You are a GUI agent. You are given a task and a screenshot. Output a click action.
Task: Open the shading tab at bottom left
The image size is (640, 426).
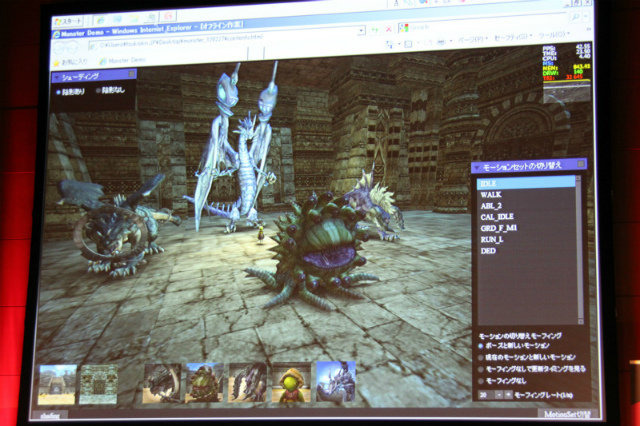pyautogui.click(x=51, y=416)
